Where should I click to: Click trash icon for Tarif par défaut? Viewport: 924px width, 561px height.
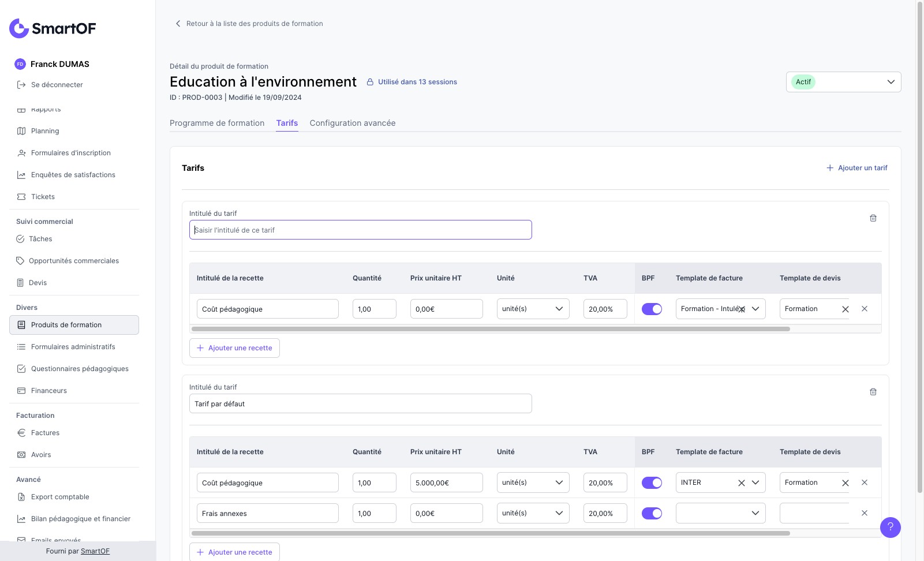tap(873, 392)
